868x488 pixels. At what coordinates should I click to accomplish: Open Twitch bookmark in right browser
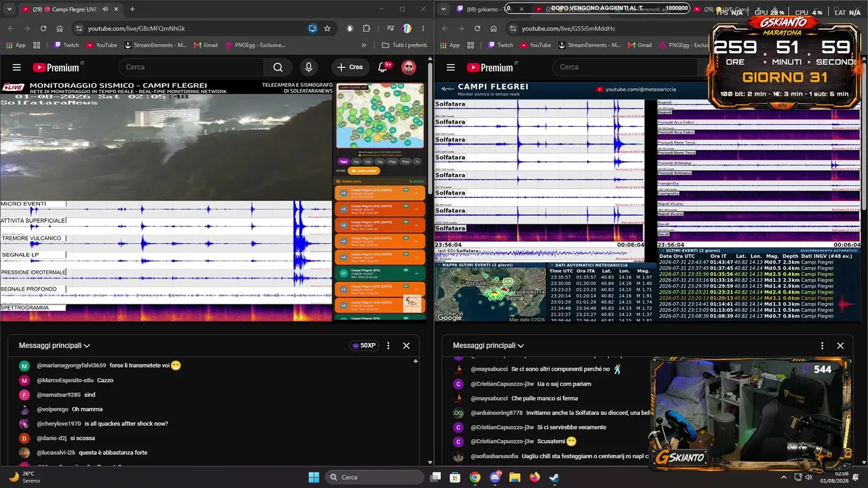[x=499, y=45]
